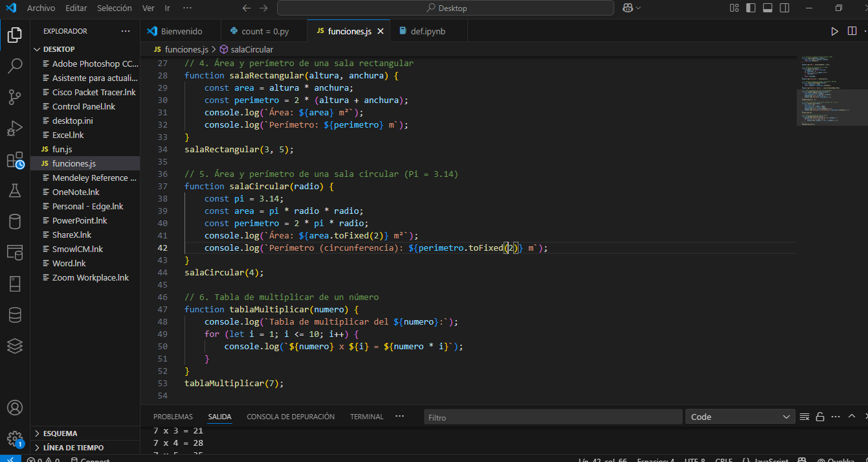Switch to the TERMINAL panel tab
This screenshot has height=462, width=868.
(367, 417)
